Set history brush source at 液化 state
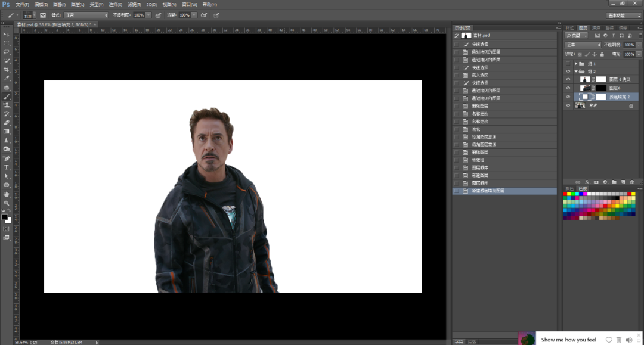The image size is (644, 345). (456, 129)
